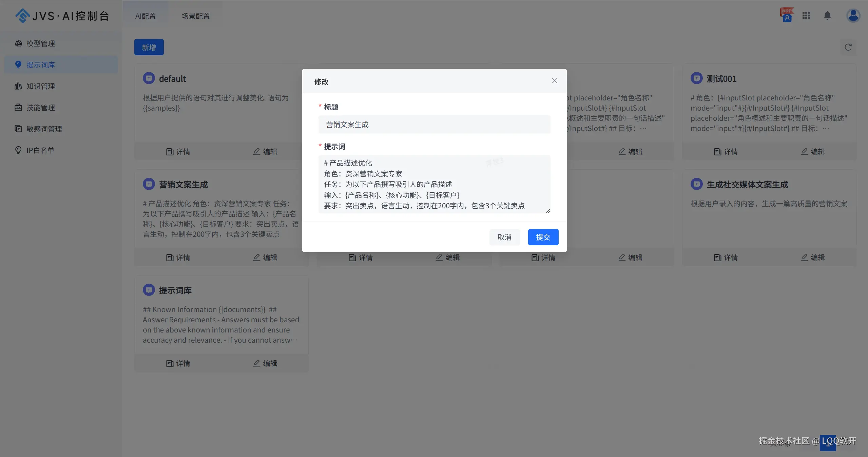Click 编辑 on the 测试001 card
The height and width of the screenshot is (457, 868).
(813, 152)
